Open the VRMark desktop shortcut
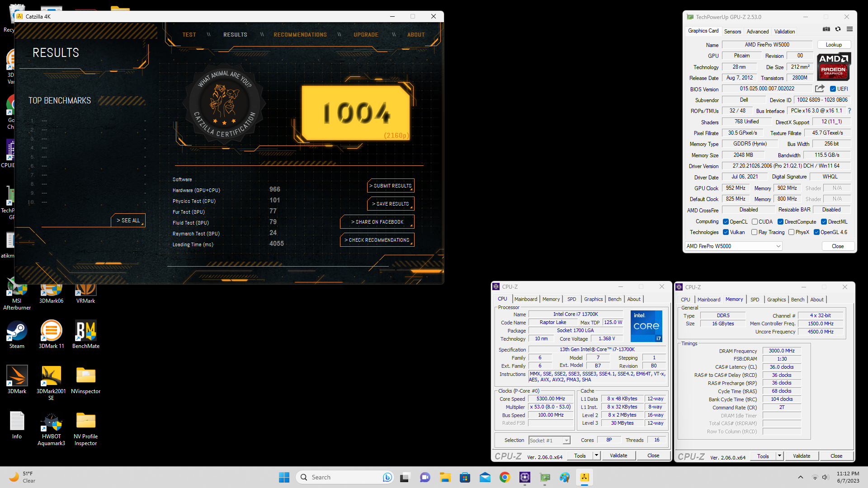This screenshot has height=488, width=868. (x=85, y=292)
